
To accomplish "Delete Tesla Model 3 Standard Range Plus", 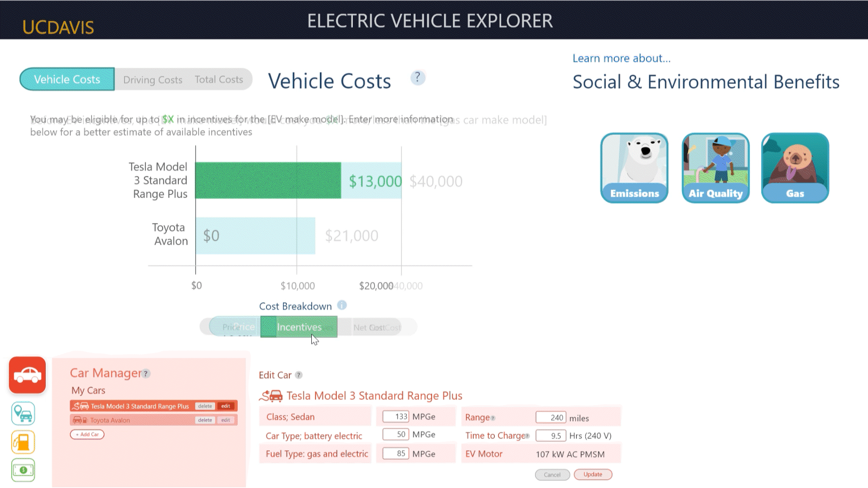I will (x=205, y=406).
